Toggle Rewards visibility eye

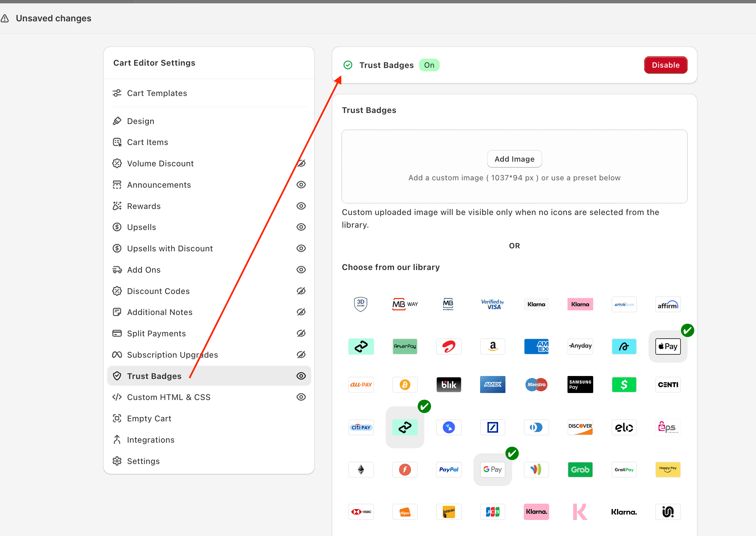[x=301, y=206]
